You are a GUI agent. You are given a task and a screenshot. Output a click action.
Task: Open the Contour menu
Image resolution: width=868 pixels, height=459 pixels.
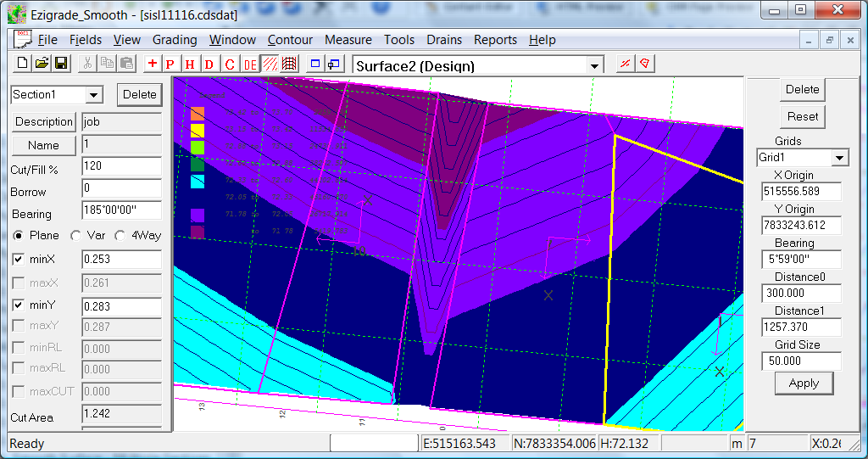[x=290, y=40]
